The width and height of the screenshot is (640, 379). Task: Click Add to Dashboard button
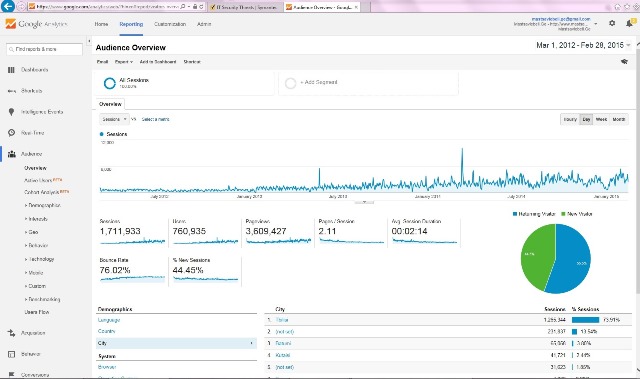point(158,62)
